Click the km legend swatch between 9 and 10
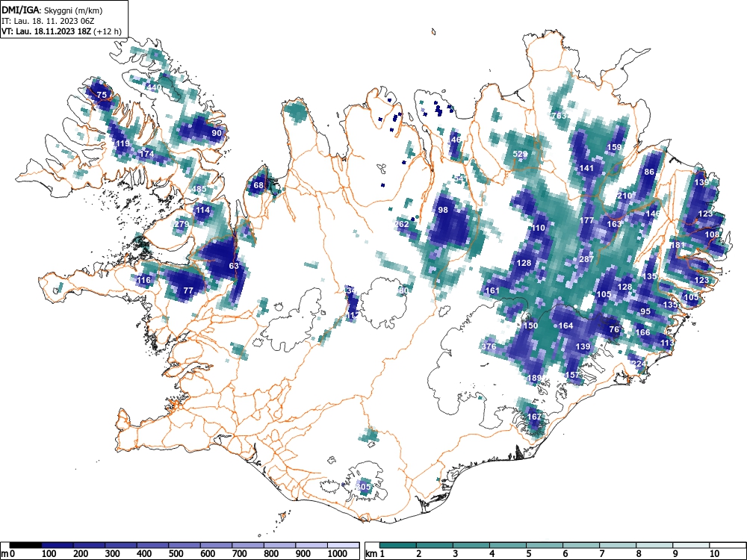The width and height of the screenshot is (747, 560). pyautogui.click(x=691, y=545)
